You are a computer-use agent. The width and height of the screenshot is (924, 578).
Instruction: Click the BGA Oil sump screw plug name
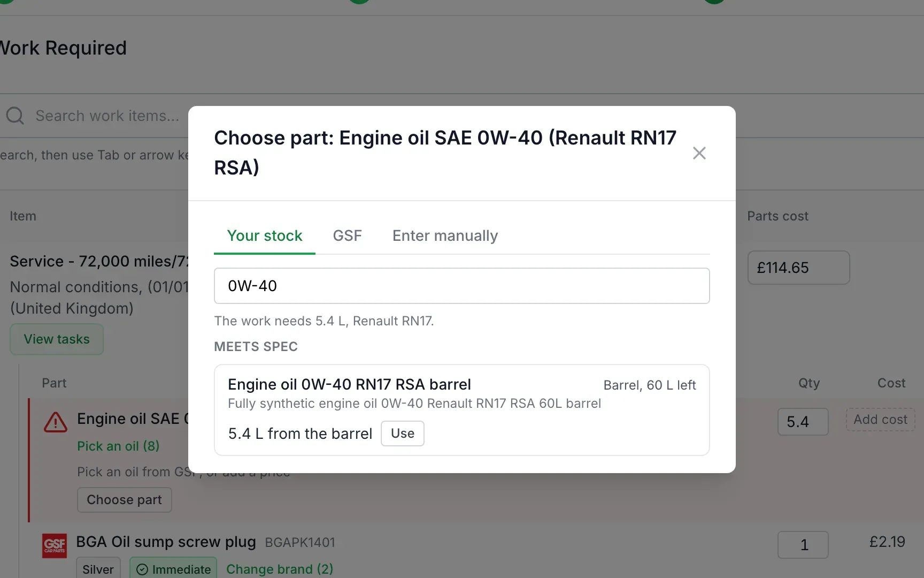coord(166,542)
